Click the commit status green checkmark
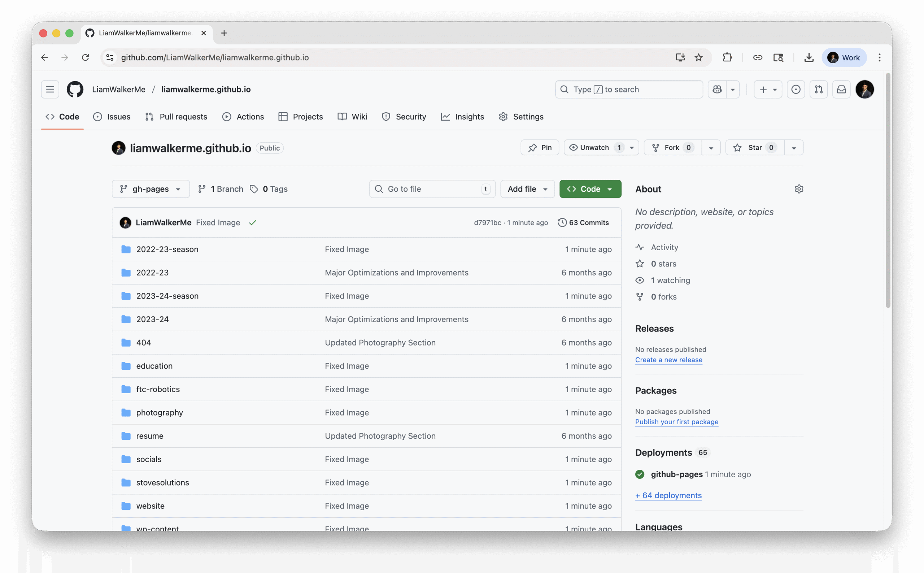924x573 pixels. [253, 223]
